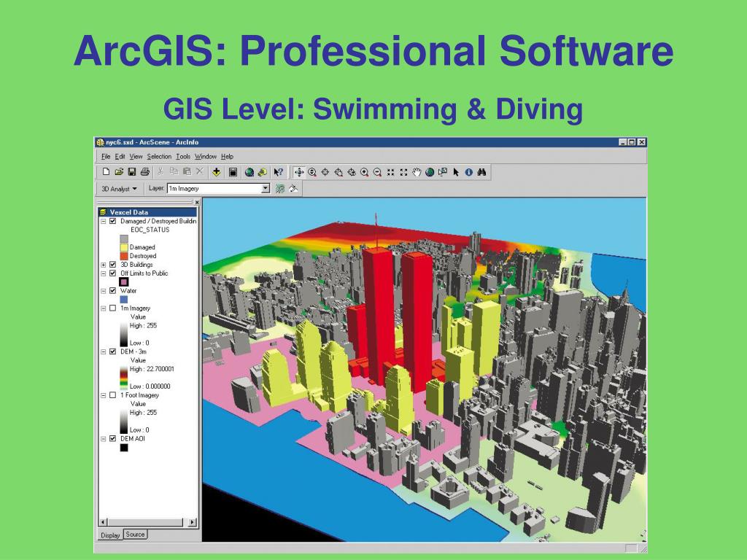Enable the 1 Foot Imagery layer
The height and width of the screenshot is (560, 747).
[x=113, y=394]
